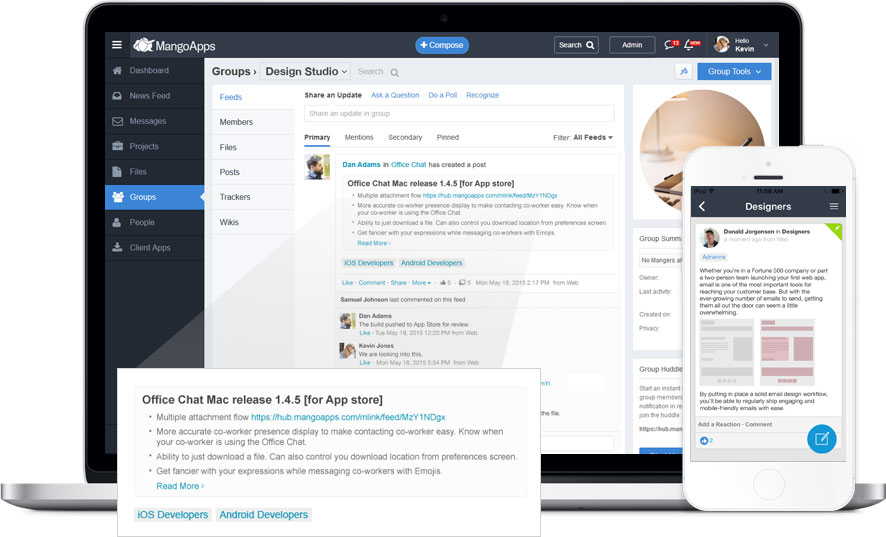Screen dimensions: 886x537
Task: Open the hub.mangoapps.com link in enlarged post
Action: click(x=348, y=417)
